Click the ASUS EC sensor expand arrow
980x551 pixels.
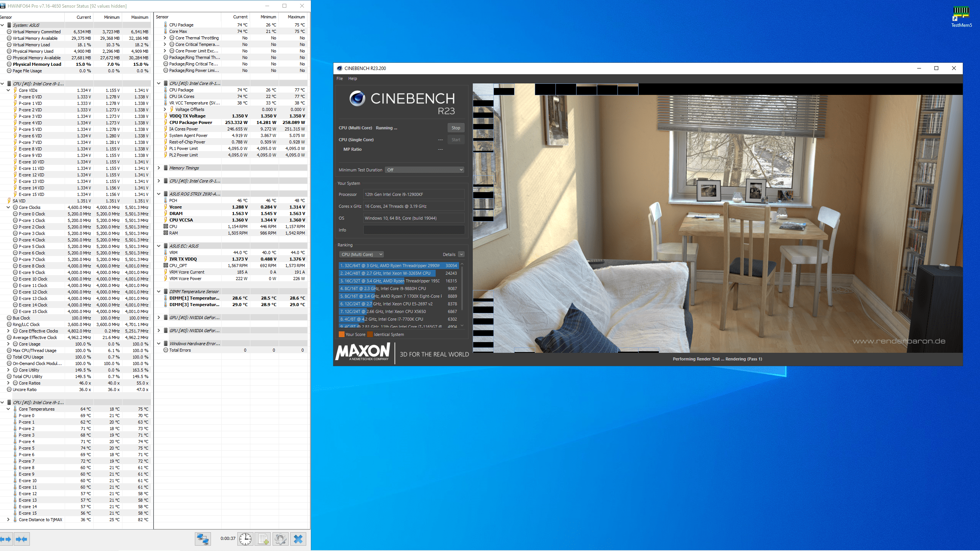(x=160, y=246)
